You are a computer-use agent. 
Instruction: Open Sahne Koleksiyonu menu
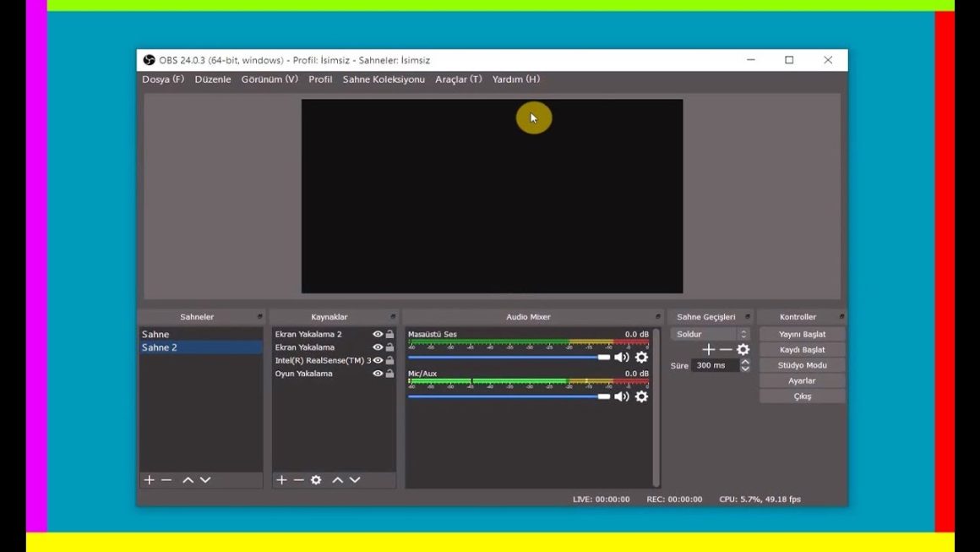click(384, 79)
